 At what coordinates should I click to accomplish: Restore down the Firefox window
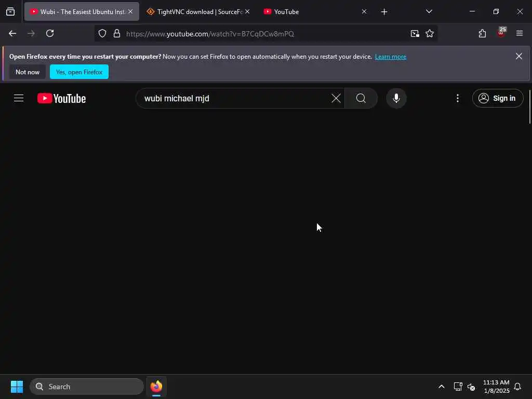click(496, 11)
